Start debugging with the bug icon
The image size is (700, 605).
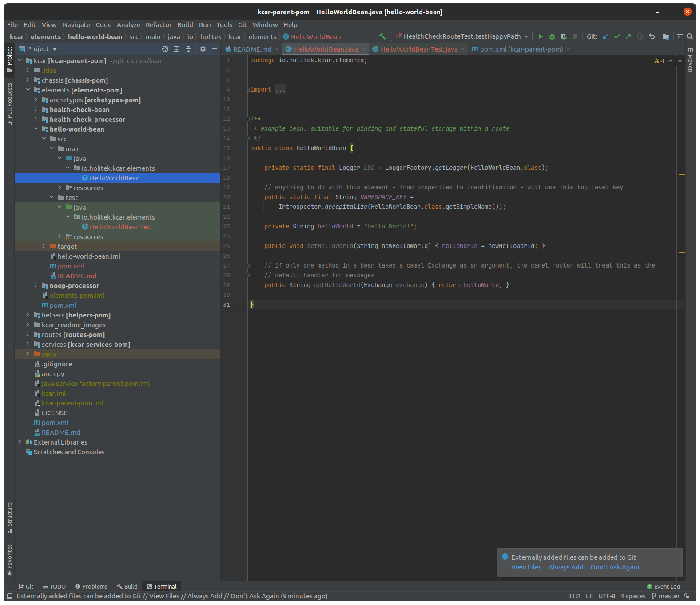point(552,36)
